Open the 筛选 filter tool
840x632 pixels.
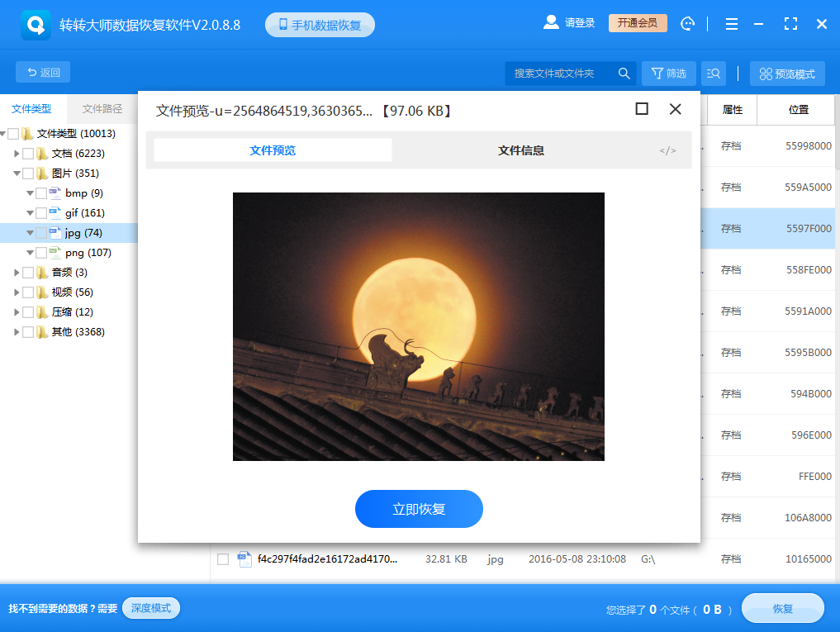(668, 73)
